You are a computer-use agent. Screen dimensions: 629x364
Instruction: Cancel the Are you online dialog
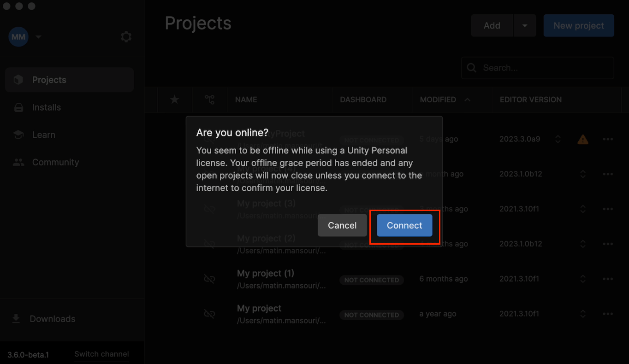(342, 225)
